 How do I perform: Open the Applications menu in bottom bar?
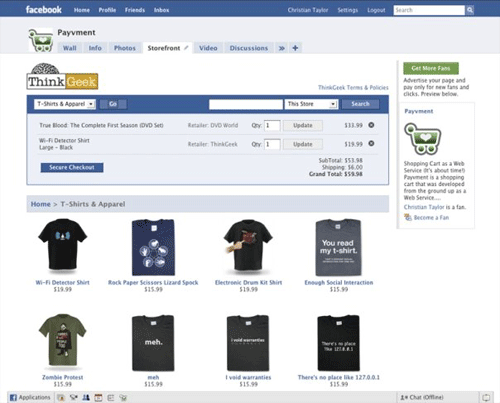(x=30, y=397)
